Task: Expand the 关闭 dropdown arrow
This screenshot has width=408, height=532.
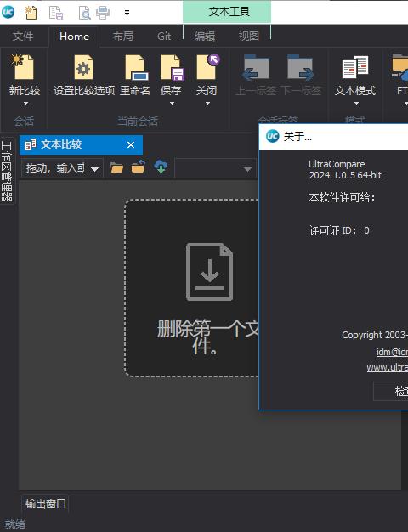Action: coord(207,103)
